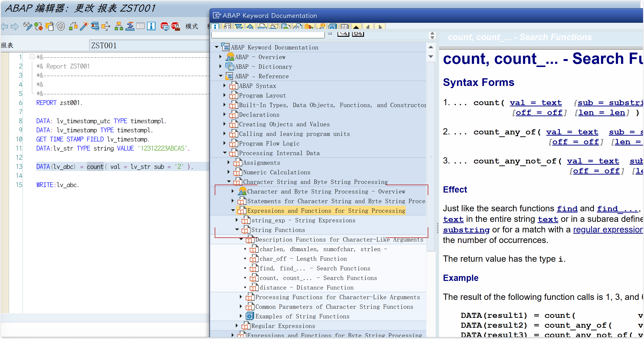Click the Display/Change glasses-pencil icon
Image resolution: width=644 pixels, height=339 pixels.
click(x=28, y=26)
